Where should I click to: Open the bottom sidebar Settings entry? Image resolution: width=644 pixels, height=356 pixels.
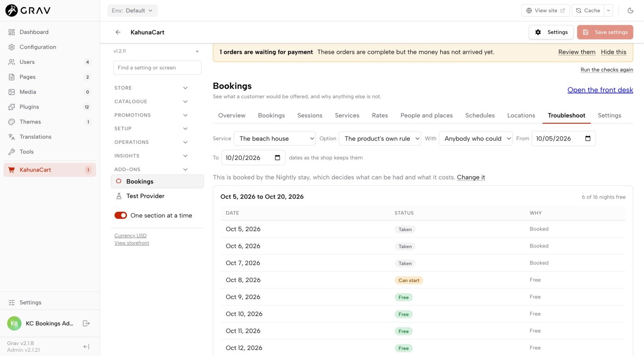[x=50, y=302]
